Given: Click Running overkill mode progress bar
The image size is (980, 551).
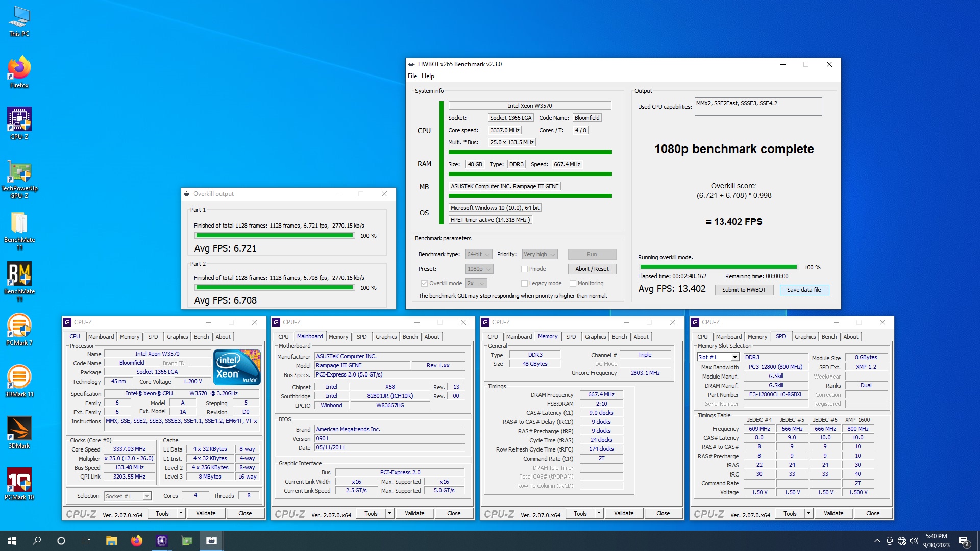Looking at the screenshot, I should click(x=719, y=267).
